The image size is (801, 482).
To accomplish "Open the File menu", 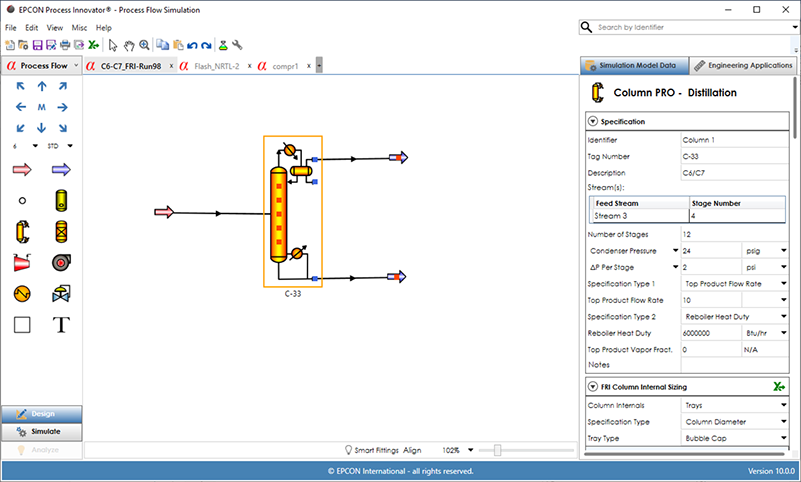I will point(11,28).
